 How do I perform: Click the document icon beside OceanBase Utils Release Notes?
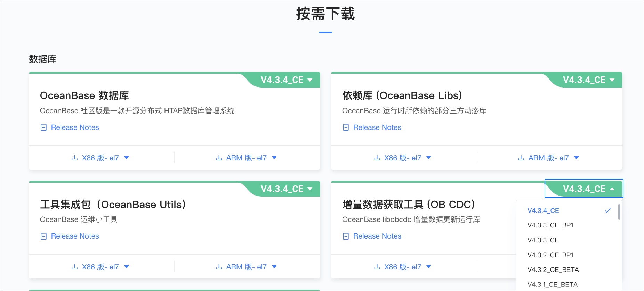click(x=43, y=236)
